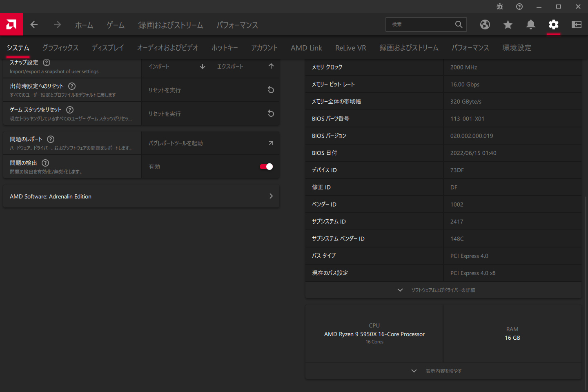Click the AMD logo icon
Screen dimensions: 588x392
point(11,24)
